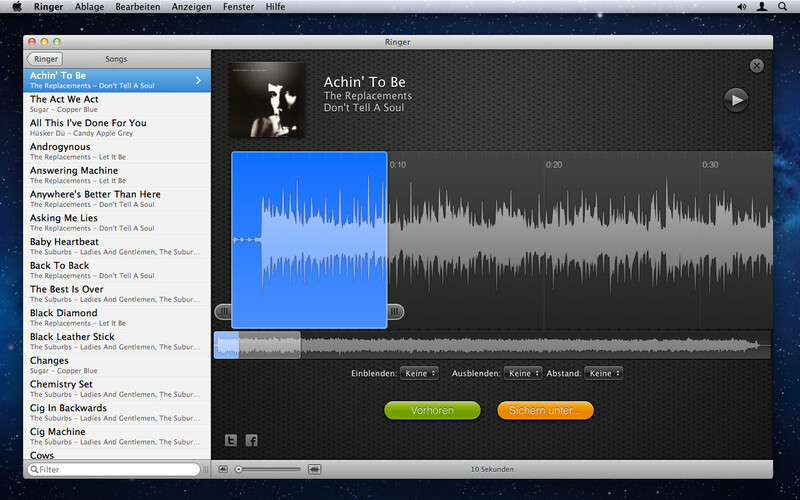Select the song Answering Machine
This screenshot has height=500, width=800.
[117, 175]
